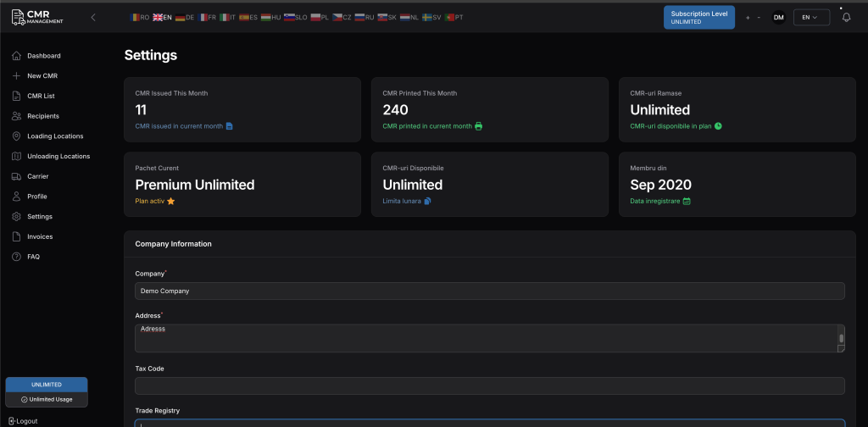Click the document icon beside CMR issued text

(229, 126)
